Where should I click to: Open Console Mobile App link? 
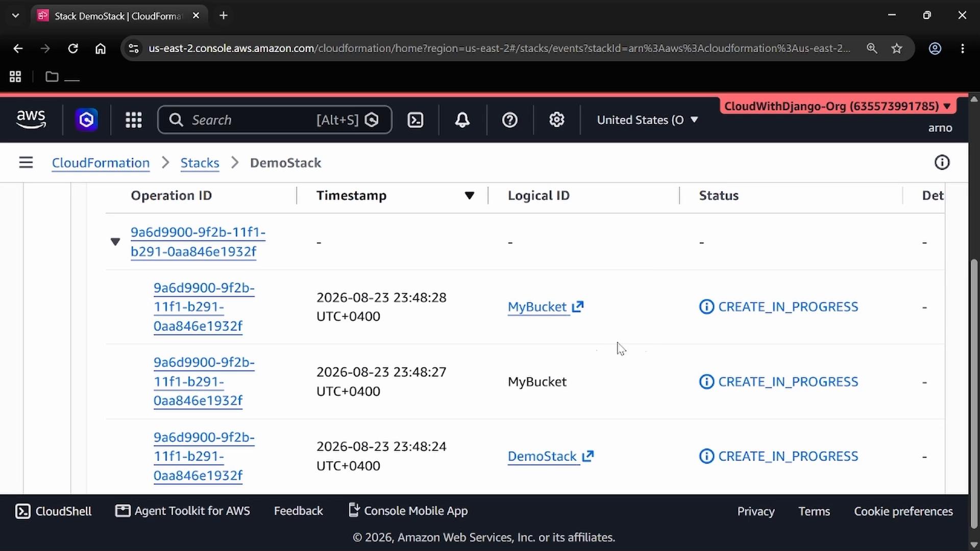pyautogui.click(x=408, y=511)
